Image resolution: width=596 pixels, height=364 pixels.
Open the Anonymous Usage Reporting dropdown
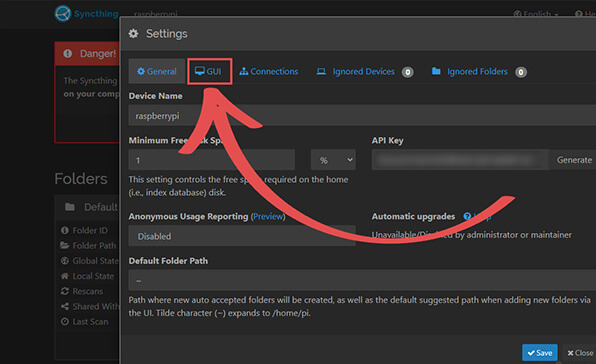[x=242, y=236]
